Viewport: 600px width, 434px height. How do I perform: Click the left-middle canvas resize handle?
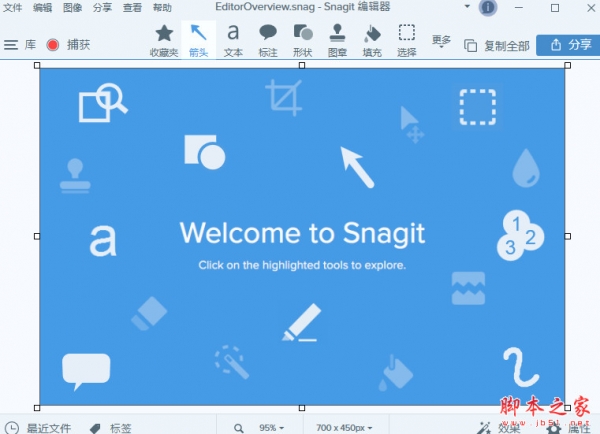37,237
